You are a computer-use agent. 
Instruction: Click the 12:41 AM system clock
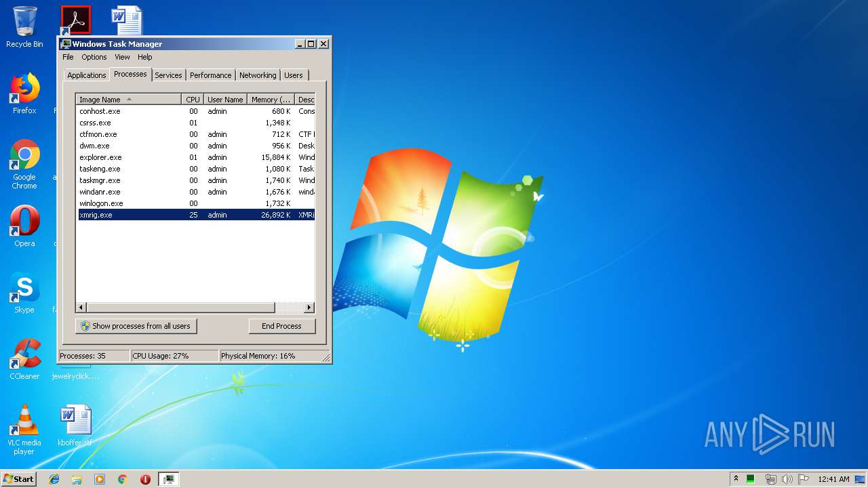pos(833,479)
